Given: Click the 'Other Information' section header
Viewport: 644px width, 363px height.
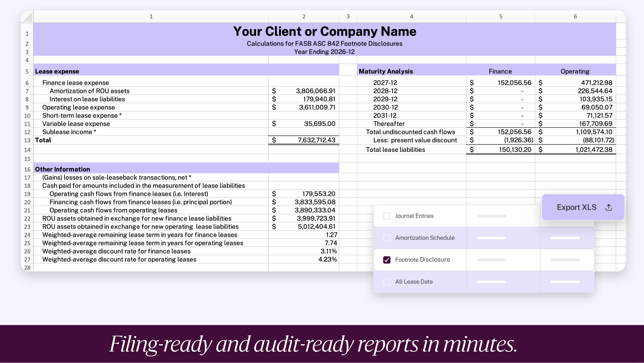Looking at the screenshot, I should pyautogui.click(x=62, y=169).
